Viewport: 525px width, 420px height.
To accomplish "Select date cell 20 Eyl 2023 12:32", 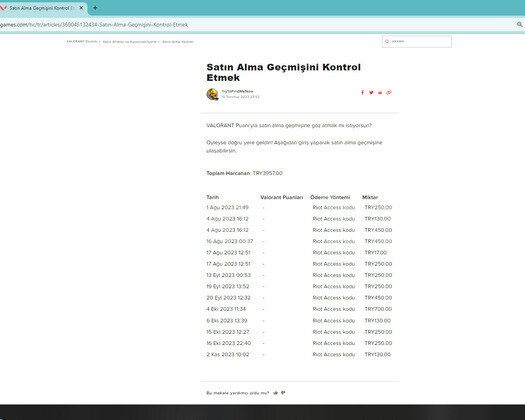I will (228, 298).
